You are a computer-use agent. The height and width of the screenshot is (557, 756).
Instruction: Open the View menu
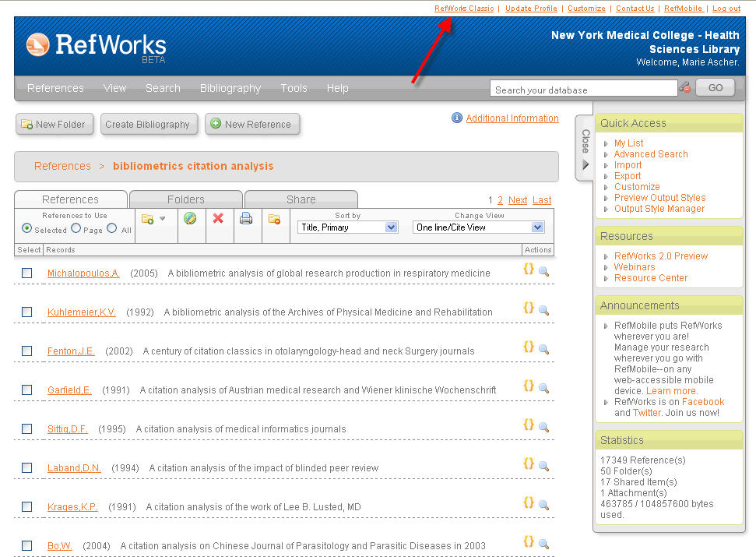pos(114,88)
